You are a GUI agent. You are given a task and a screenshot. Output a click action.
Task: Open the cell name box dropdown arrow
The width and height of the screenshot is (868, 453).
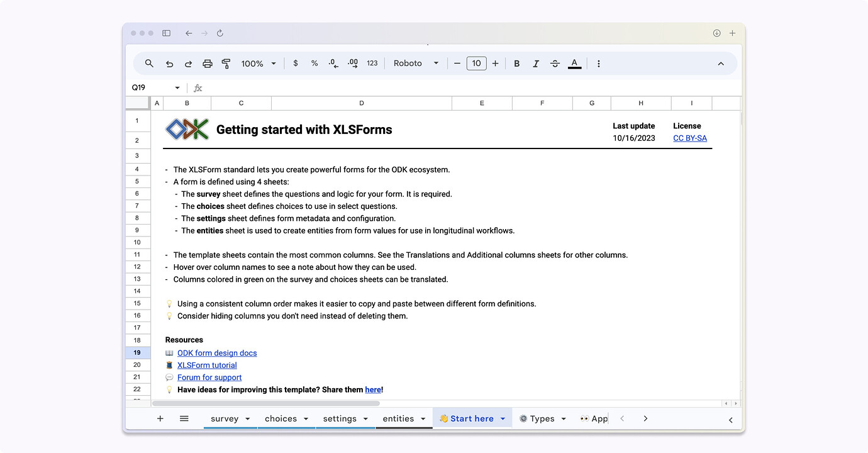177,88
